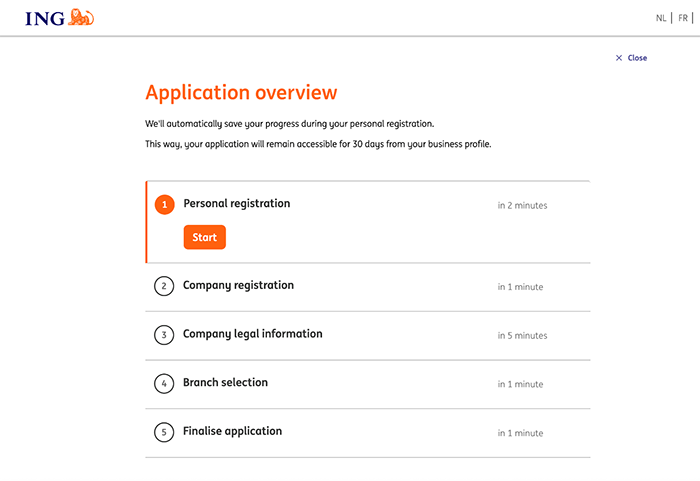This screenshot has width=700, height=481.
Task: Expand the Company legal information step
Action: pyautogui.click(x=252, y=334)
